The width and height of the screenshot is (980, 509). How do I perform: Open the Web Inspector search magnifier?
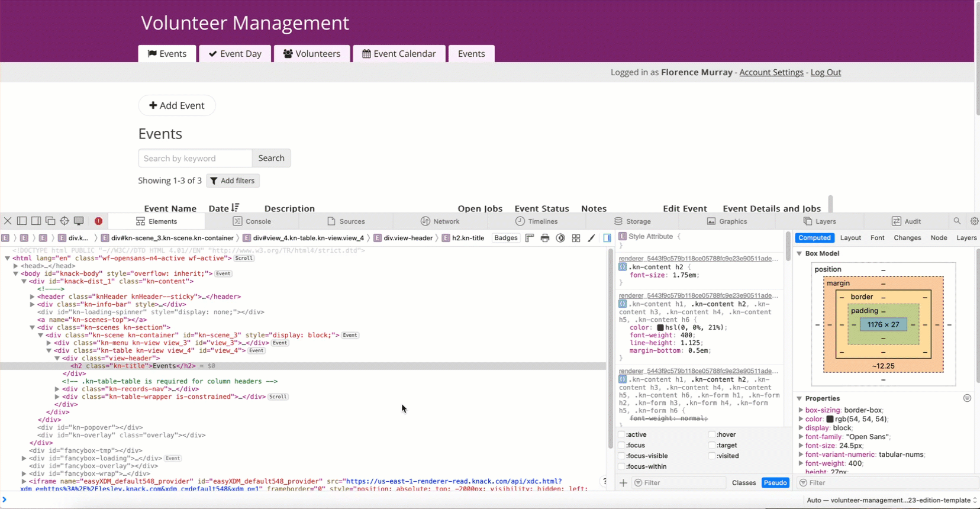coord(957,221)
